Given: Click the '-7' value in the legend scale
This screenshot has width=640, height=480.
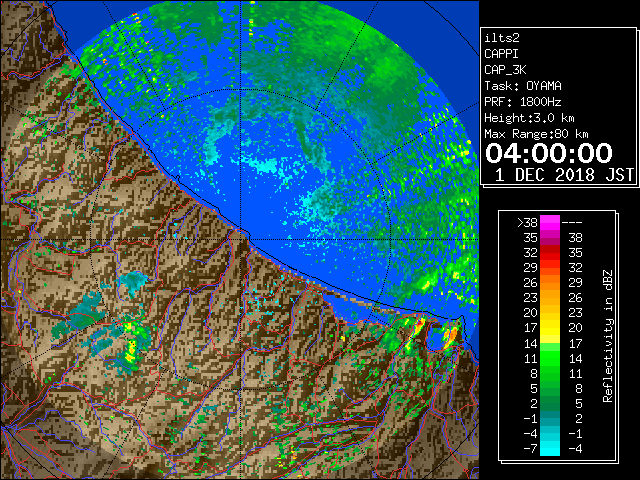Looking at the screenshot, I should (530, 448).
